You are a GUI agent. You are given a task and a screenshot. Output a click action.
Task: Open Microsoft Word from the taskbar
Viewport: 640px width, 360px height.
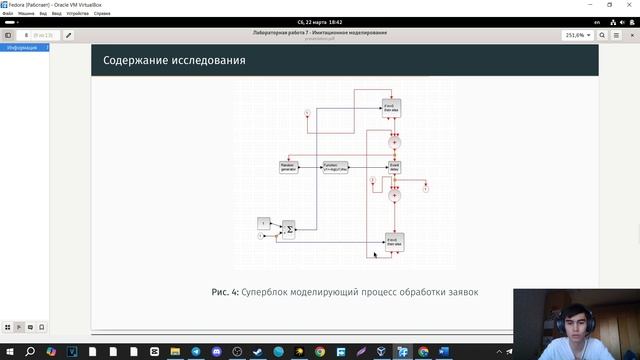click(x=444, y=351)
